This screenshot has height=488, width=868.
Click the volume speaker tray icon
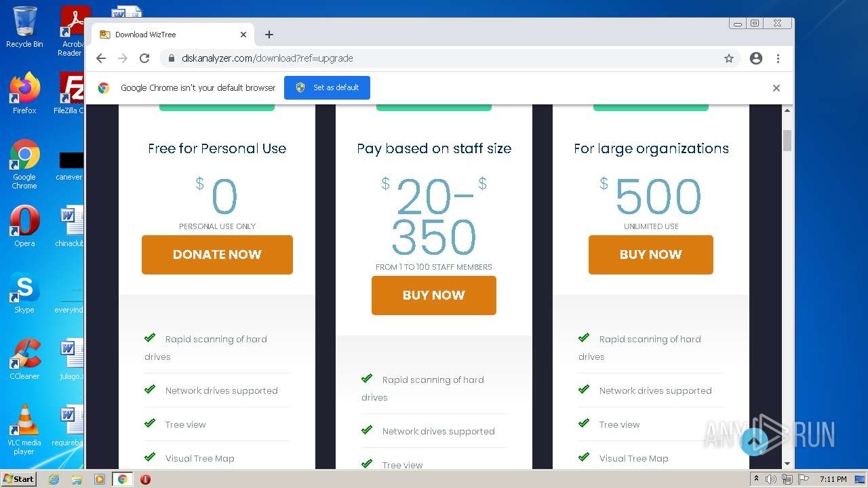click(771, 479)
